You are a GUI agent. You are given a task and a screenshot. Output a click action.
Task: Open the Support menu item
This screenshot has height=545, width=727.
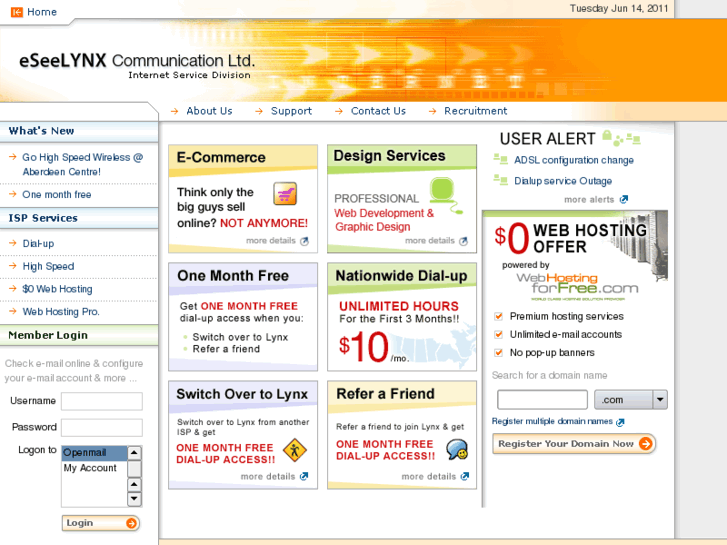(291, 111)
